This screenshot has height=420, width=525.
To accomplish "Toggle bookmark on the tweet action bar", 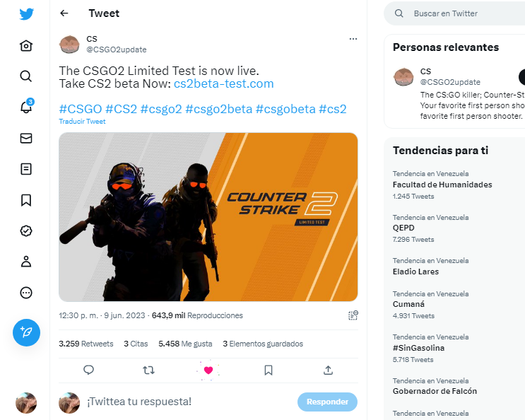I will [x=269, y=370].
